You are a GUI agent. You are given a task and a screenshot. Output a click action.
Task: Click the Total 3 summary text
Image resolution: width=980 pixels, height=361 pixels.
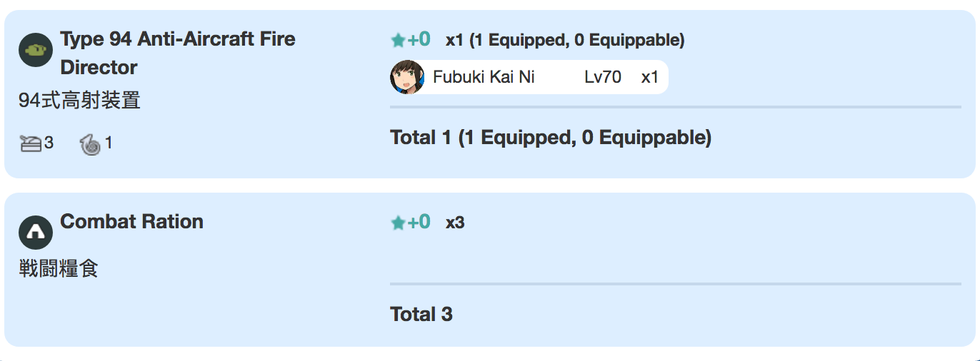(x=421, y=315)
